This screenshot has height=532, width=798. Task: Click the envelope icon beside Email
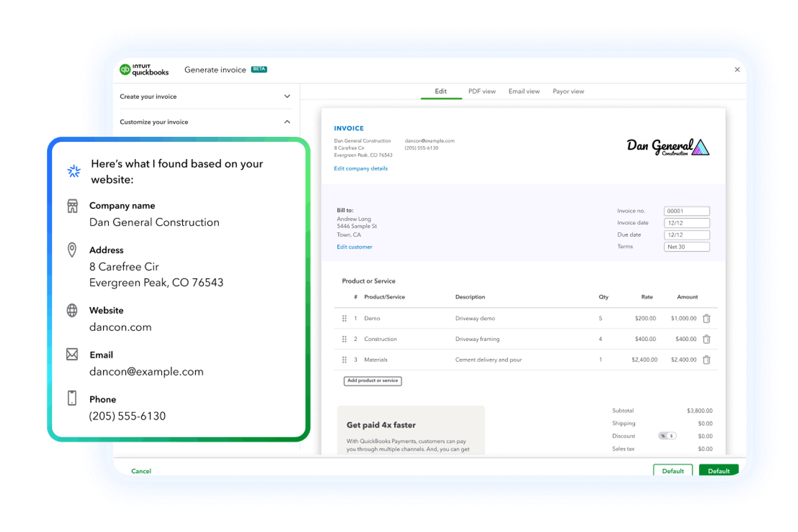pyautogui.click(x=72, y=354)
